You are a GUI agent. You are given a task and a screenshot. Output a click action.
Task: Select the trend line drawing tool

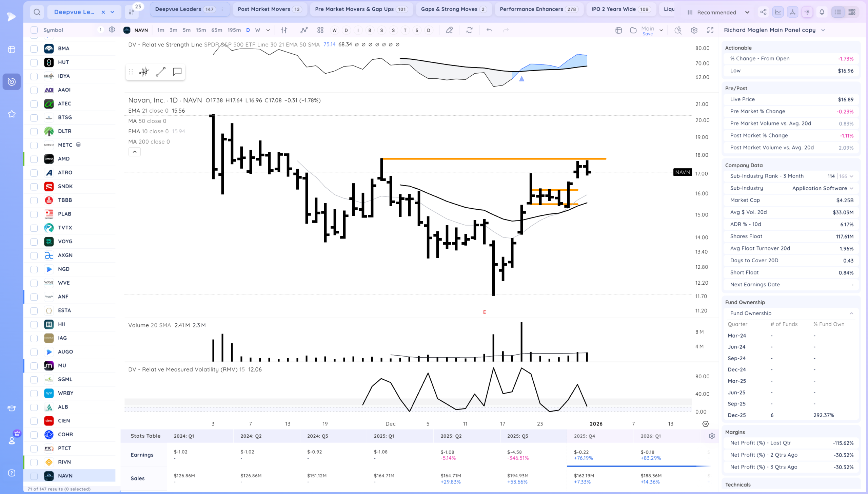[x=160, y=72]
